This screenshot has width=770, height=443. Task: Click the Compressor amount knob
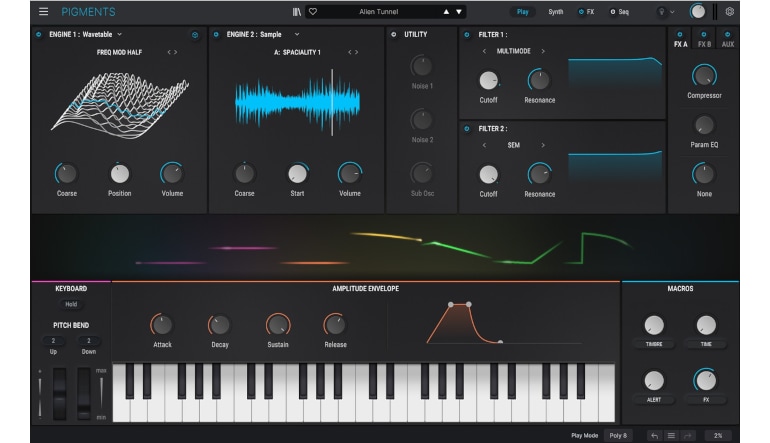coord(704,76)
